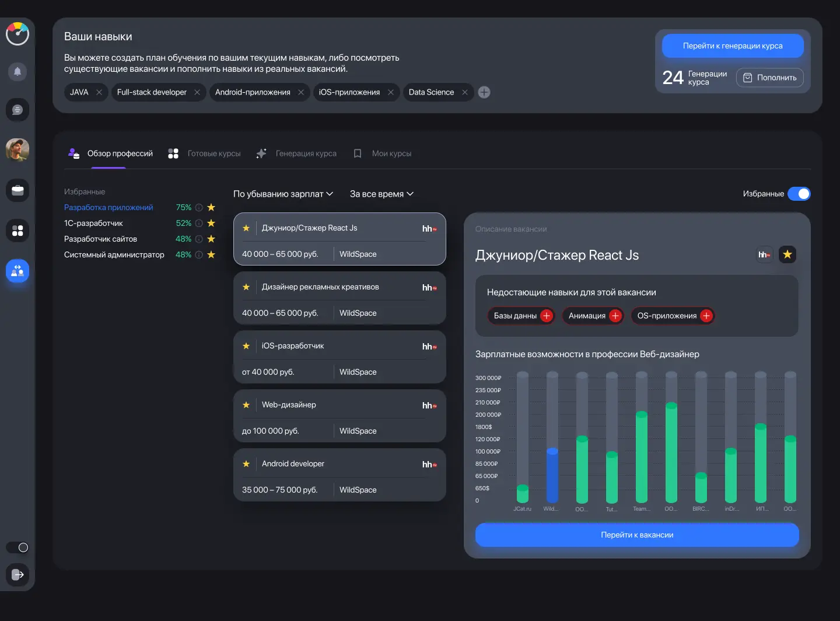Screen dimensions: 840x621
Task: Add missing skill Анимация with red plus
Action: pyautogui.click(x=615, y=316)
